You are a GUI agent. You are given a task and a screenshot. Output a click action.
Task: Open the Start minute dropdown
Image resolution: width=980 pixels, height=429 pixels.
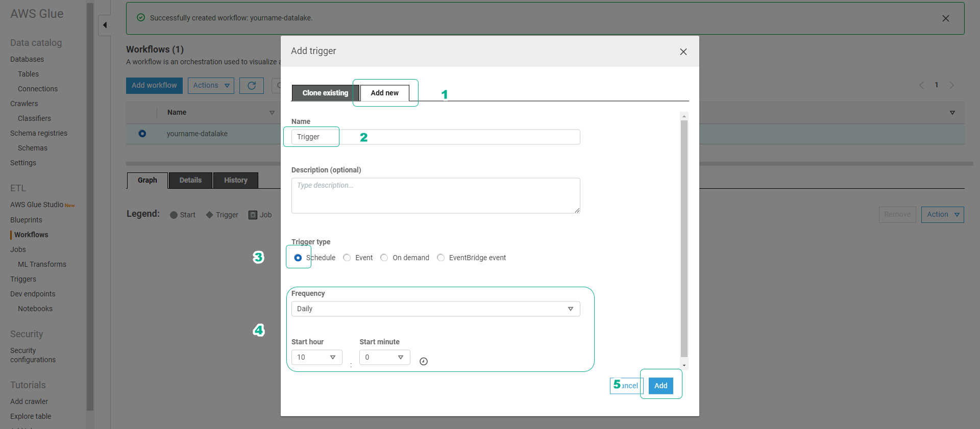[384, 358]
